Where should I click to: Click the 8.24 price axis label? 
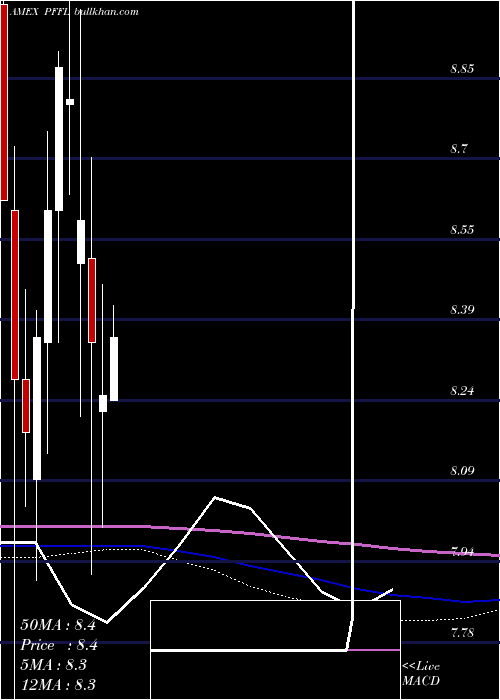pos(462,391)
